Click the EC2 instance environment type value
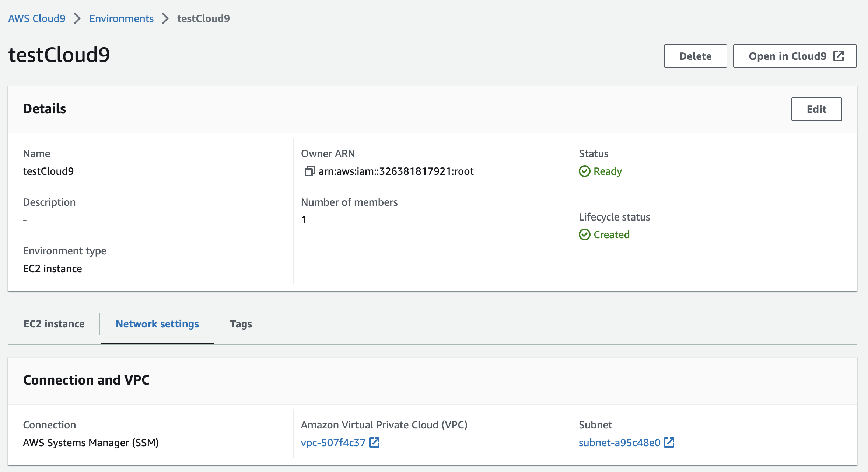868x472 pixels. 52,268
